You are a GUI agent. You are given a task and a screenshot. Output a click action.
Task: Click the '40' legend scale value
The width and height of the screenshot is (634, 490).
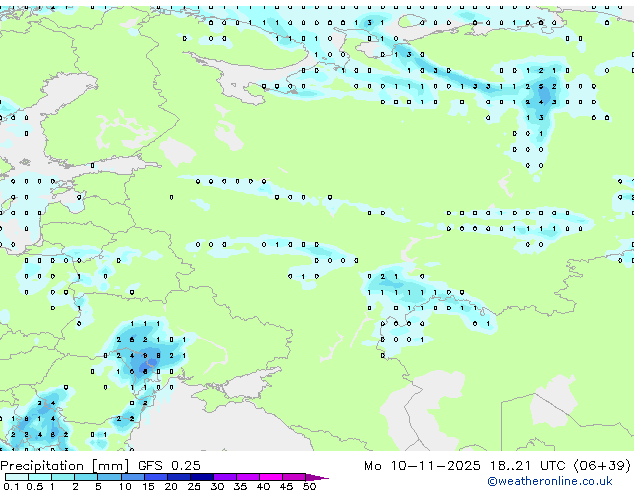(x=263, y=486)
